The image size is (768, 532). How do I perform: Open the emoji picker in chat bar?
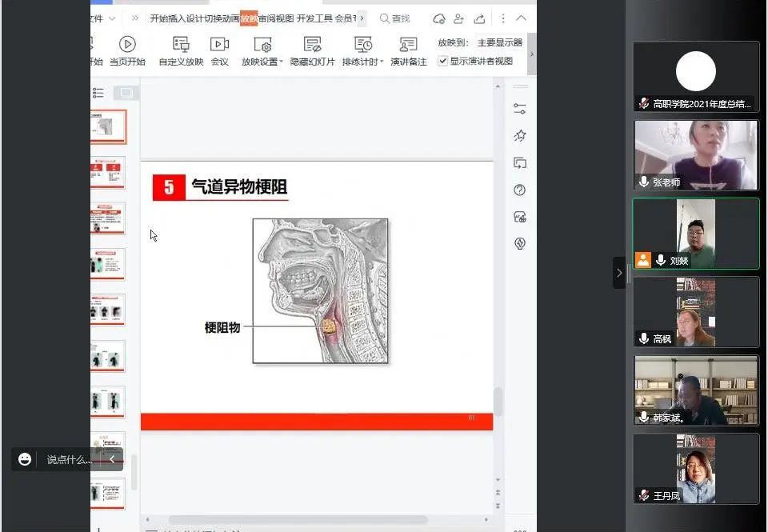tap(25, 459)
